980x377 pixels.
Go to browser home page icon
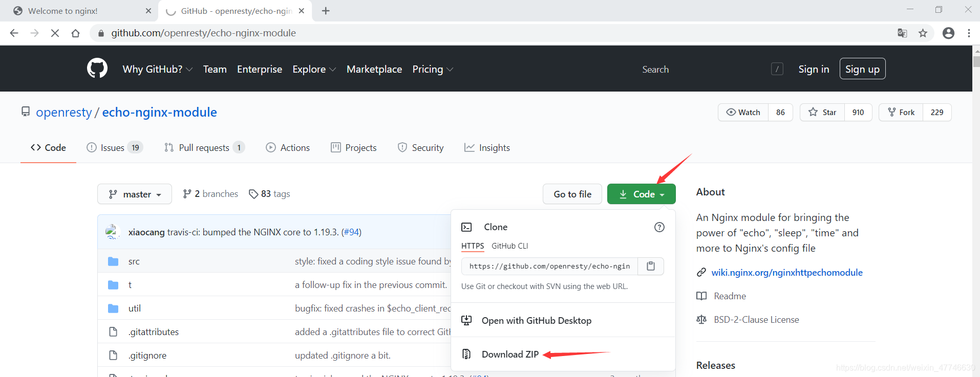click(75, 33)
